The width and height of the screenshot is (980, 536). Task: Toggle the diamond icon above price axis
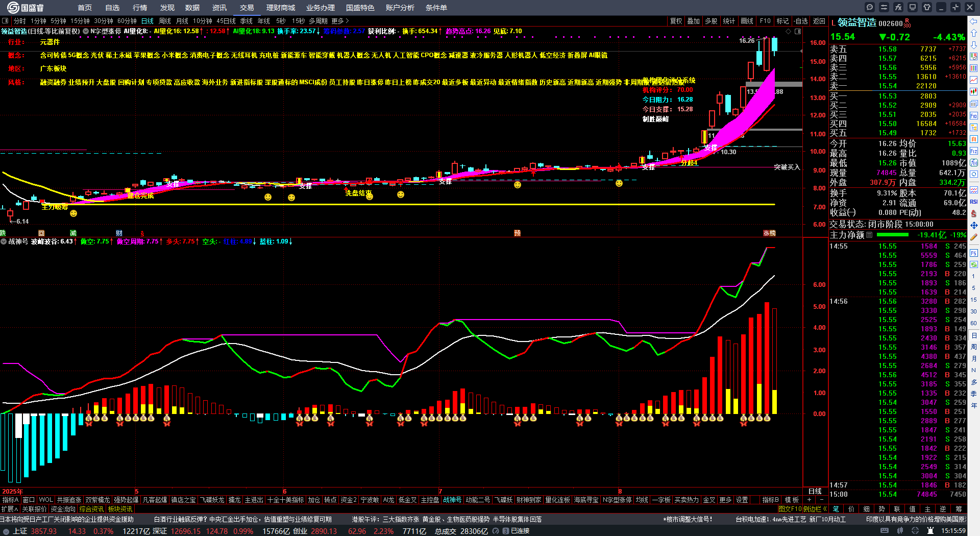point(789,31)
